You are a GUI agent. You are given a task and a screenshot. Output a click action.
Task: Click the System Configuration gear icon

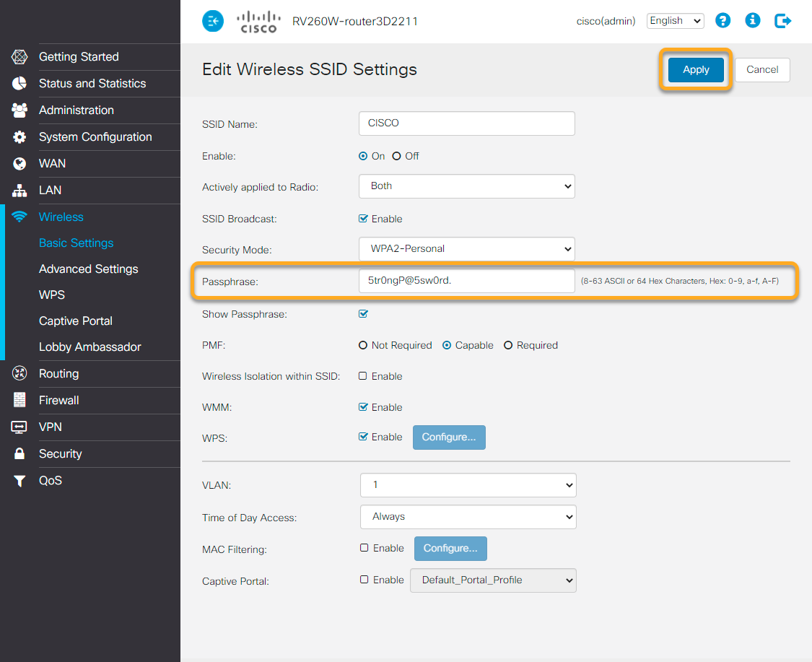19,136
